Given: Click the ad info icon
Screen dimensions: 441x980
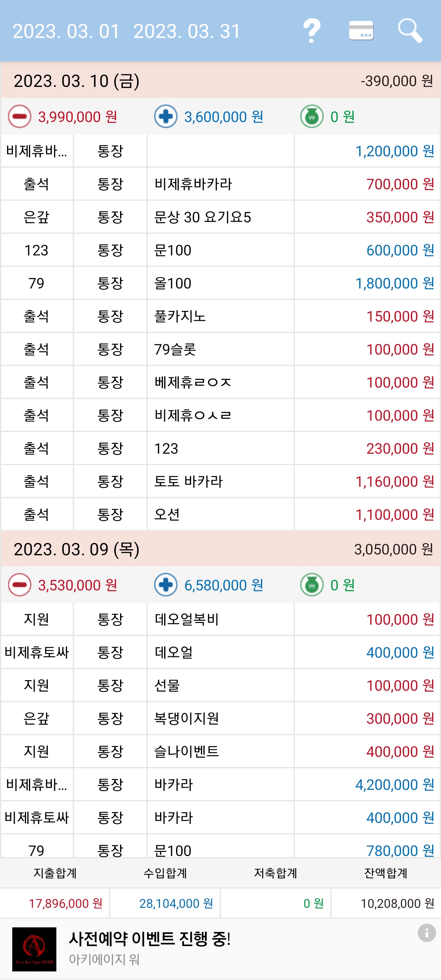Looking at the screenshot, I should [427, 933].
